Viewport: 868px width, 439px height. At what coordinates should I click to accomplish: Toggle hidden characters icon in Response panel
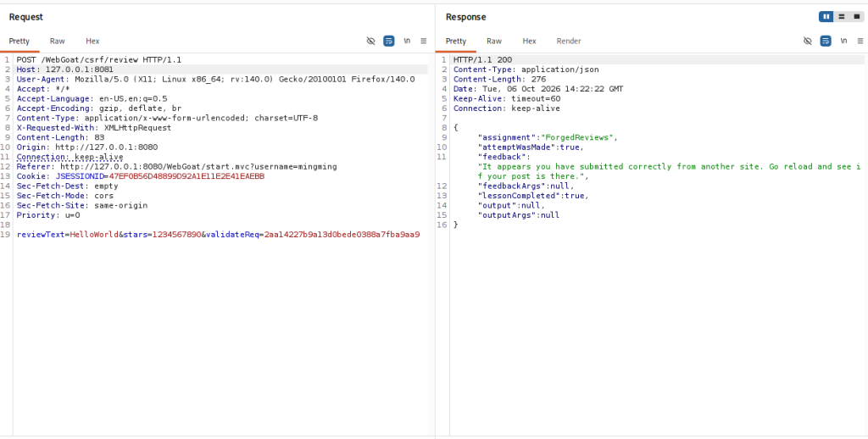coord(808,41)
